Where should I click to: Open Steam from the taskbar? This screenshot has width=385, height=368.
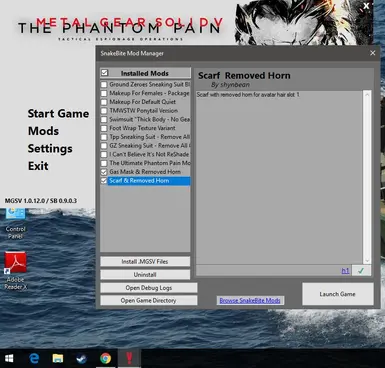tap(81, 358)
